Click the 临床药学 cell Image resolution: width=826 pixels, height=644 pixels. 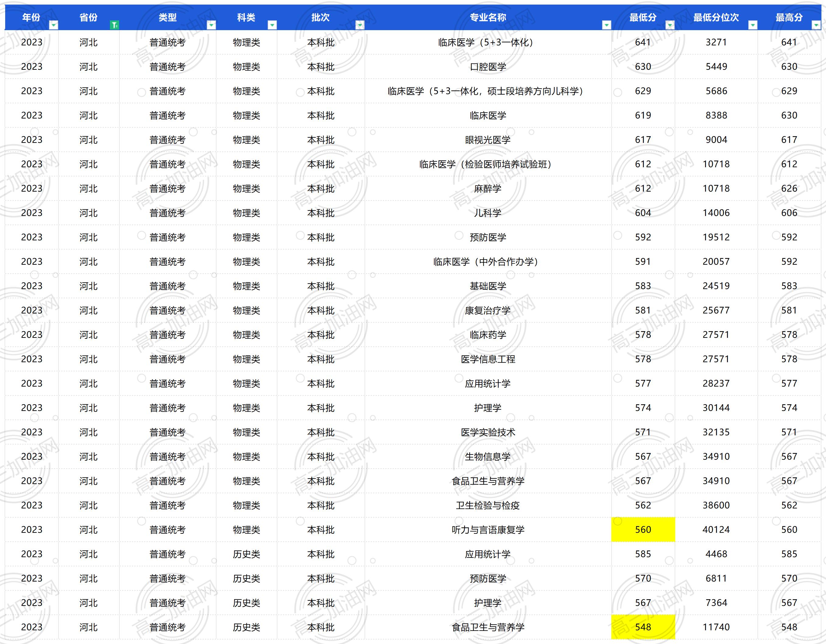[488, 335]
